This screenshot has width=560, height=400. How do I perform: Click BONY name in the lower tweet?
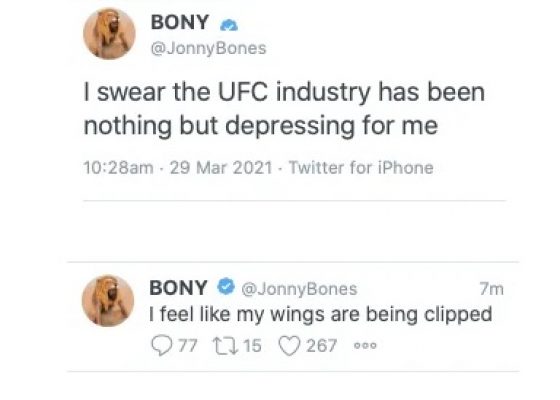tap(178, 288)
